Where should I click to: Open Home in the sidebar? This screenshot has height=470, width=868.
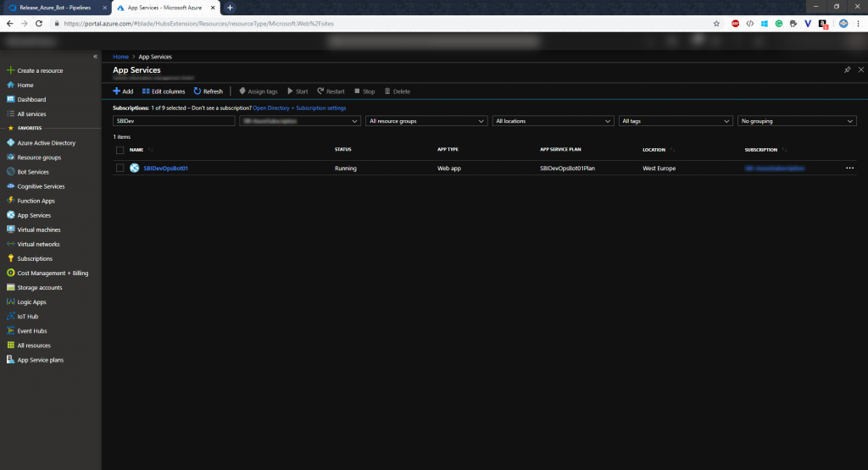pyautogui.click(x=25, y=86)
